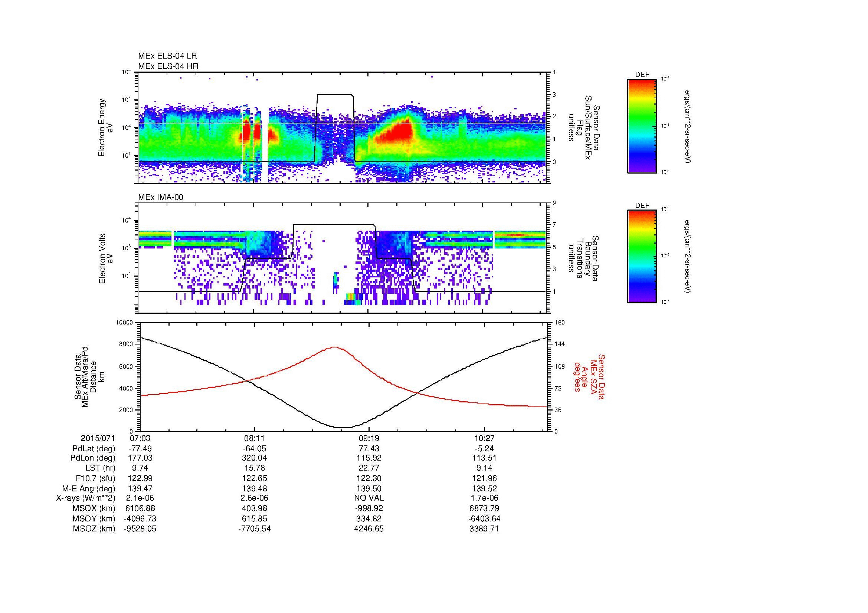Click the M-E Ang value '139.52'
Image resolution: width=868 pixels, height=613 pixels.
[484, 489]
